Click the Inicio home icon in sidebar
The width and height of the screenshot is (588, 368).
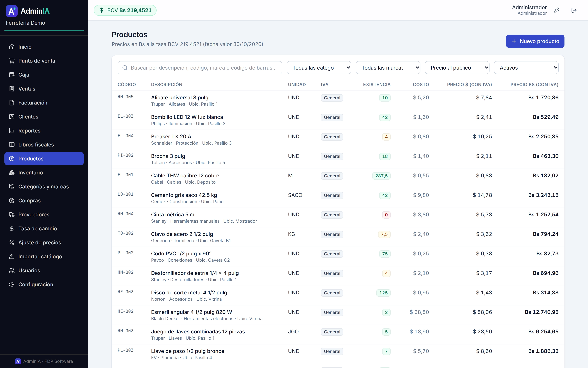12,47
